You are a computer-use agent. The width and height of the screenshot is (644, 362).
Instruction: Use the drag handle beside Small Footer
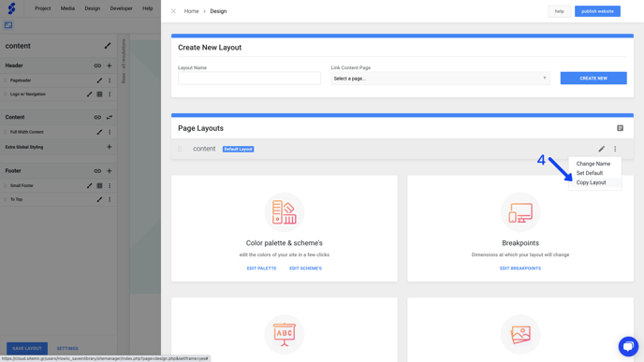pos(6,185)
